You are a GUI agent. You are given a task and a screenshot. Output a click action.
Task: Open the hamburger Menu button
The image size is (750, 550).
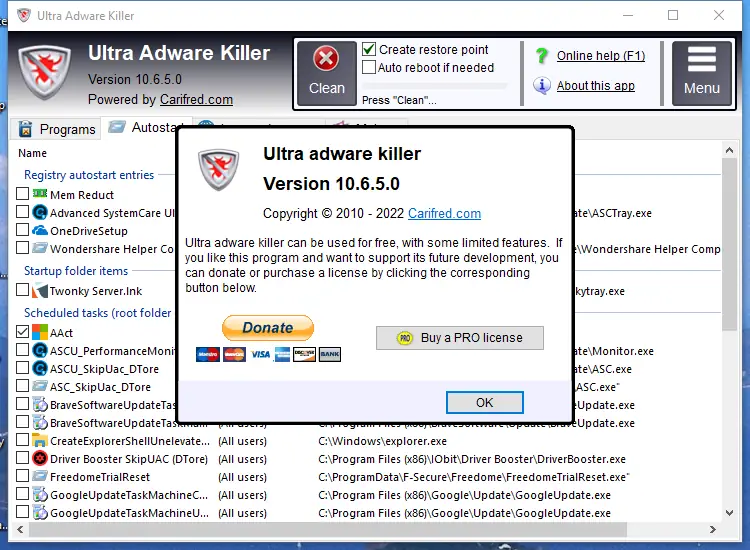coord(701,73)
